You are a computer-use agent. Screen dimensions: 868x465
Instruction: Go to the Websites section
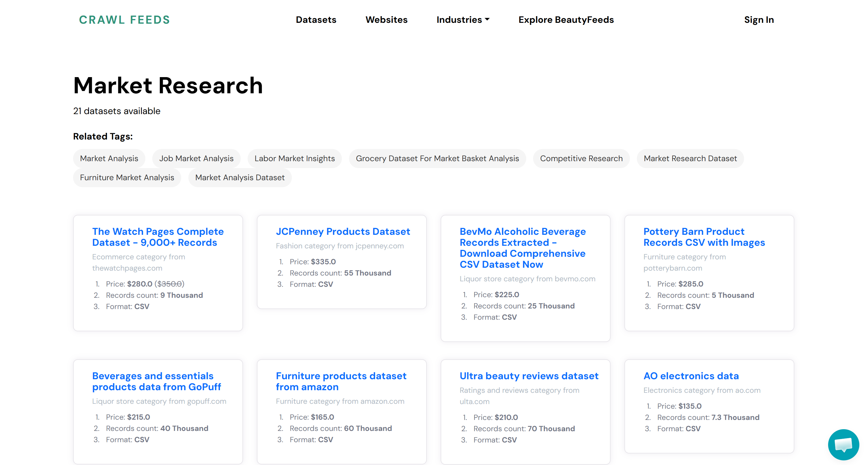tap(386, 20)
